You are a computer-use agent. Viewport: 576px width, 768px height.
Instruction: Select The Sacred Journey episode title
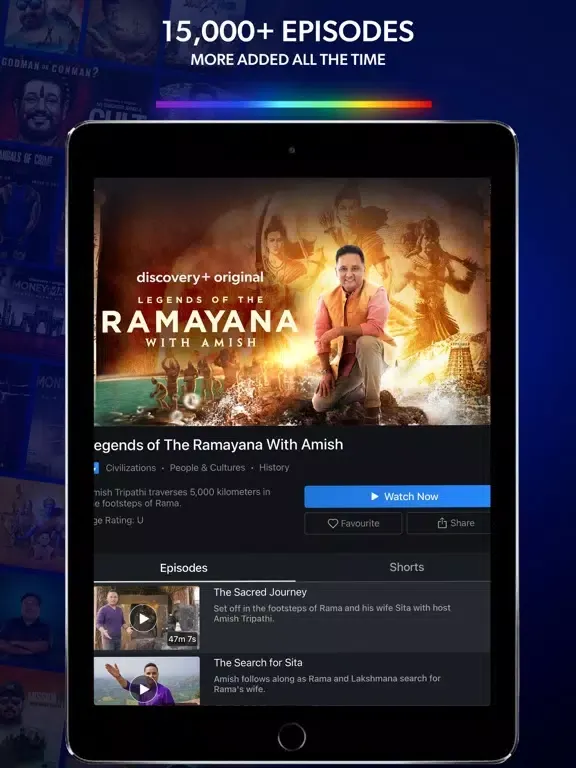[260, 592]
